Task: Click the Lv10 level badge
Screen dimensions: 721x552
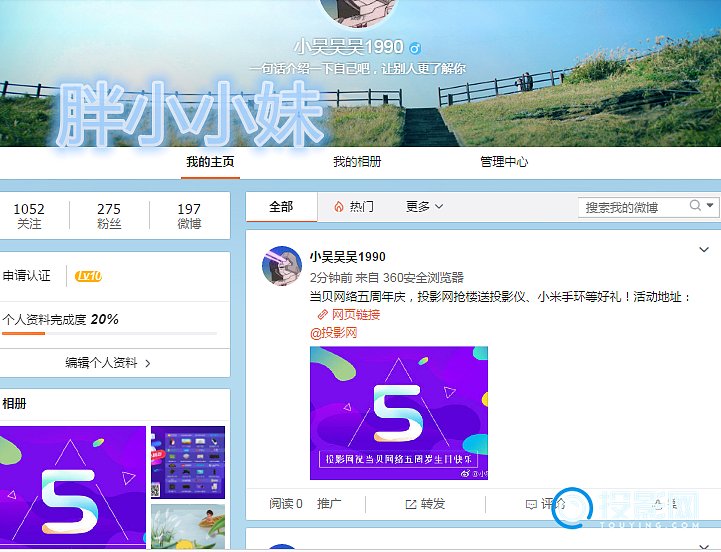Action: (x=88, y=276)
